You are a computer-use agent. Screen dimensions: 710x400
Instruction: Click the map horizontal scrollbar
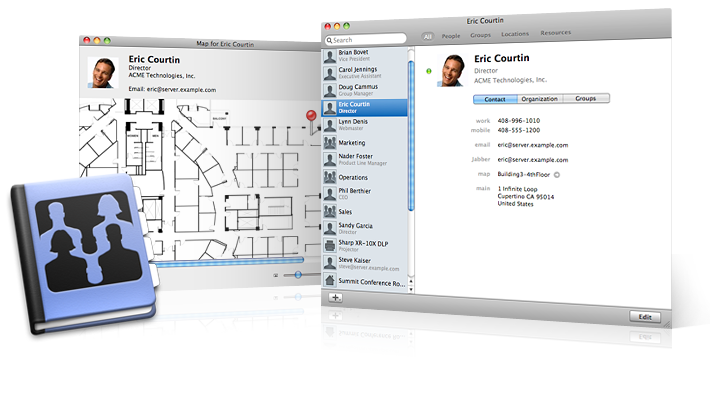pos(228,261)
